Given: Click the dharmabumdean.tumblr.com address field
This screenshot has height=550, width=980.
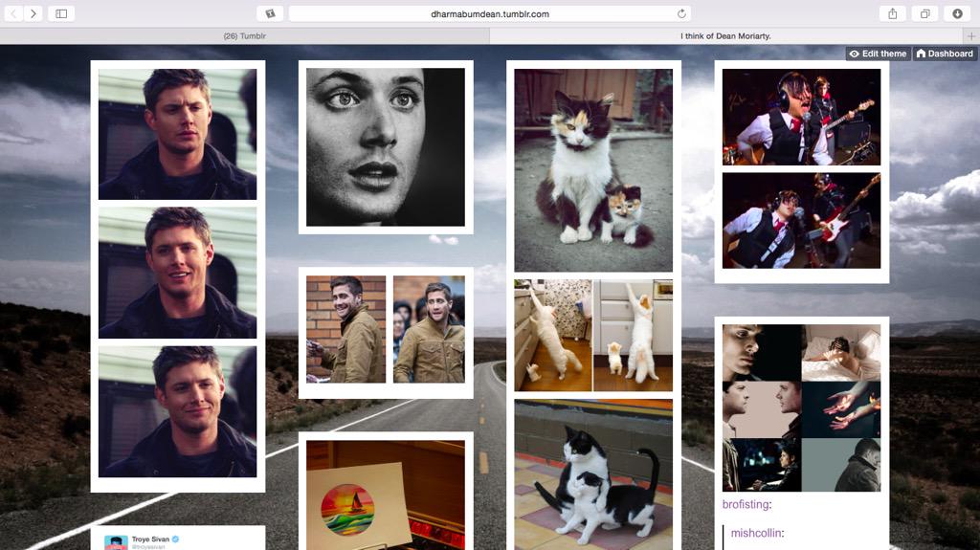Looking at the screenshot, I should [x=489, y=13].
